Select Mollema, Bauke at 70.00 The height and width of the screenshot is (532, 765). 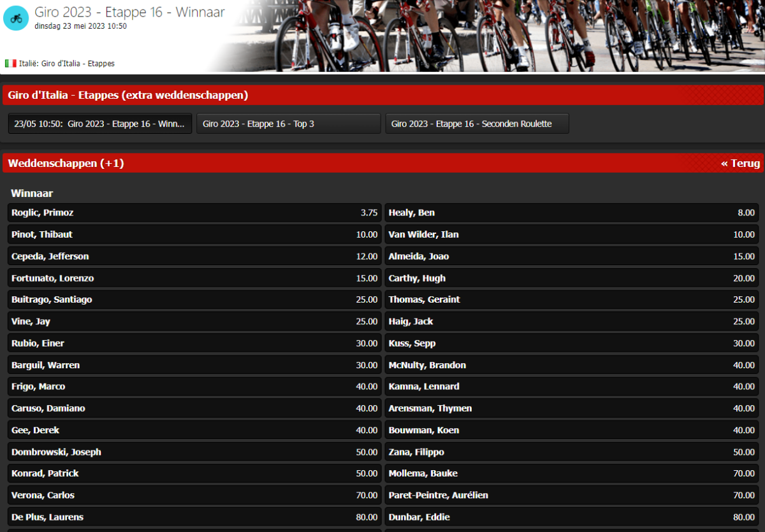pyautogui.click(x=571, y=473)
